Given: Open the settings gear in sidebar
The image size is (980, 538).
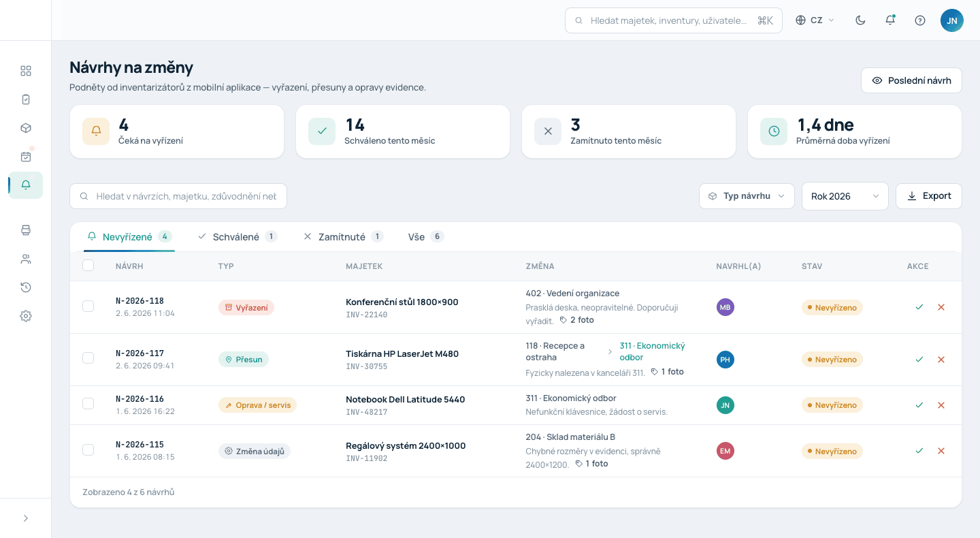Looking at the screenshot, I should pyautogui.click(x=26, y=316).
